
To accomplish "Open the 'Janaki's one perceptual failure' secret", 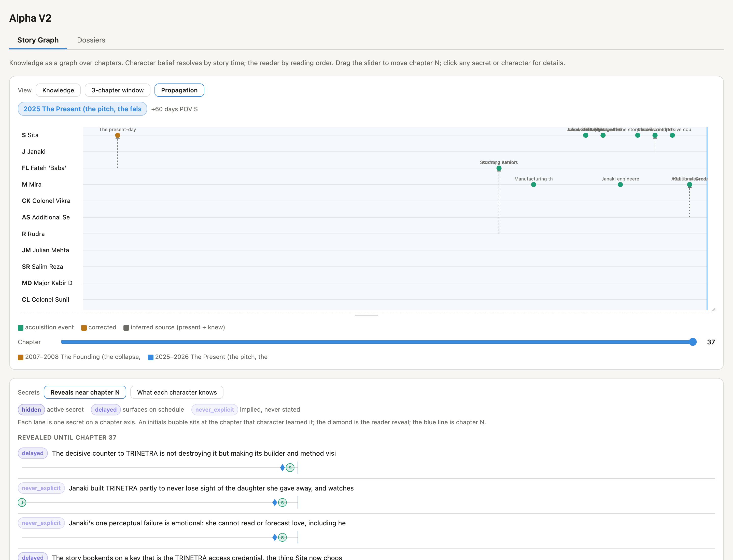I will (x=207, y=523).
